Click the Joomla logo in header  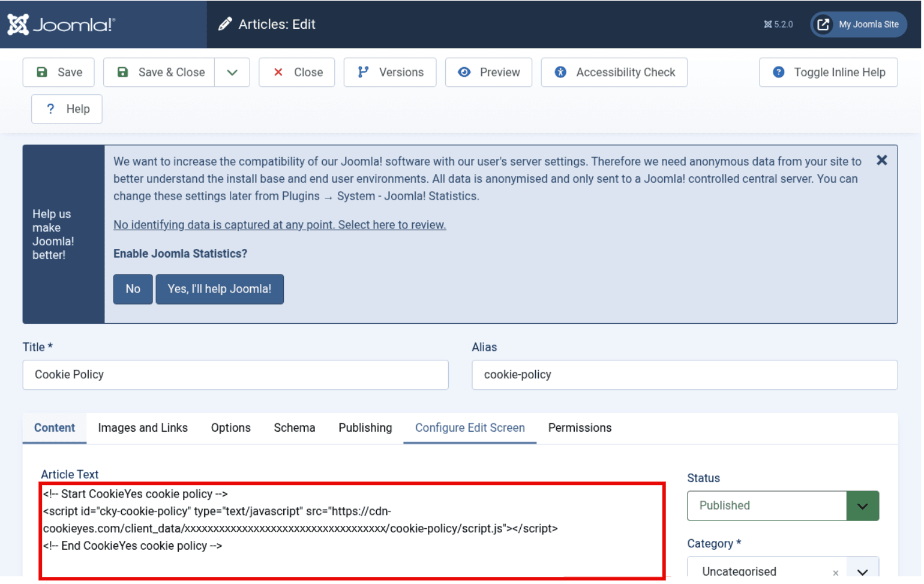coord(61,25)
